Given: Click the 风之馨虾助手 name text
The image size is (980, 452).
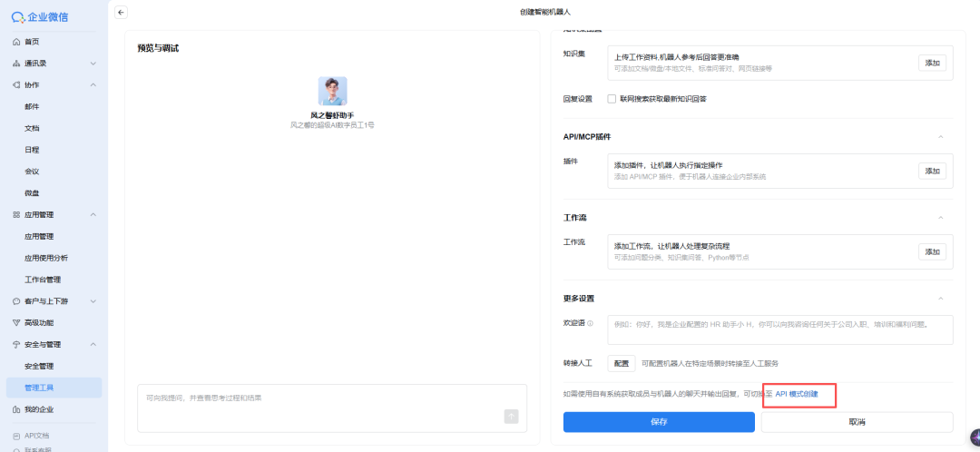Looking at the screenshot, I should [332, 115].
